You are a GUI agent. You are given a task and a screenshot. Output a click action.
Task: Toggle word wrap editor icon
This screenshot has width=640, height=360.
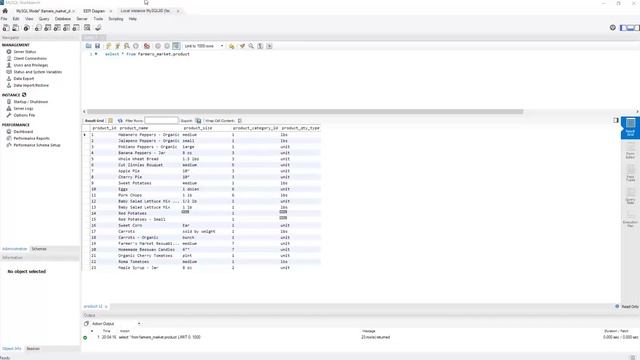coord(269,46)
